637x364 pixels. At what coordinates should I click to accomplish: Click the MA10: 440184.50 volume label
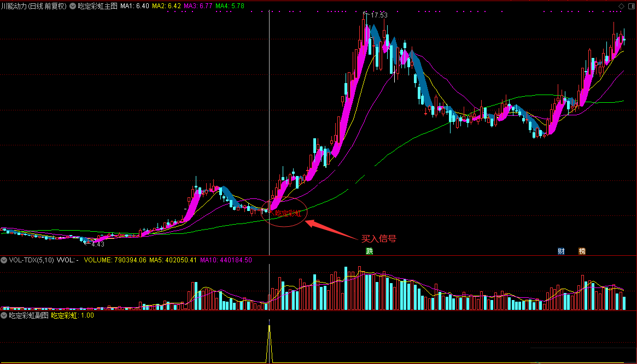(x=226, y=260)
